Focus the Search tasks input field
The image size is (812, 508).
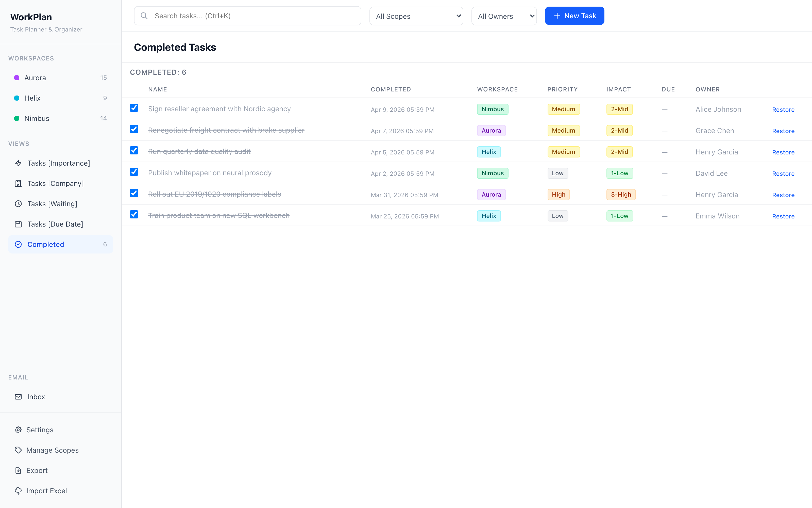tap(248, 16)
